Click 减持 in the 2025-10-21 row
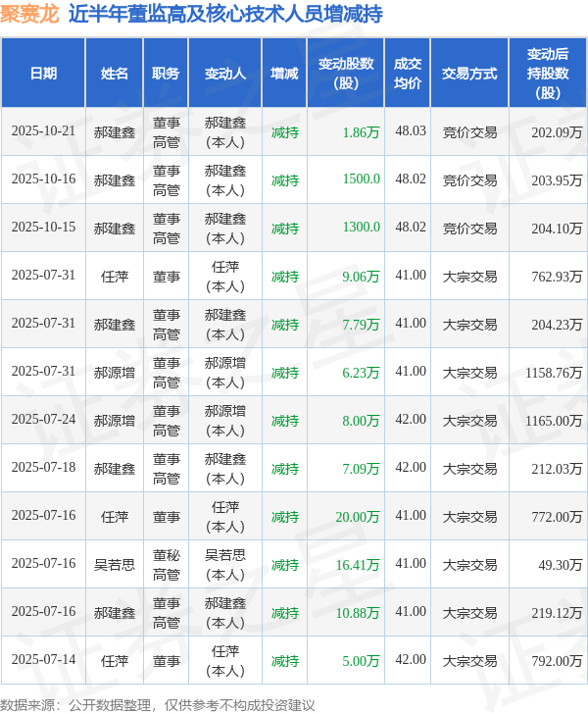 coord(285,132)
